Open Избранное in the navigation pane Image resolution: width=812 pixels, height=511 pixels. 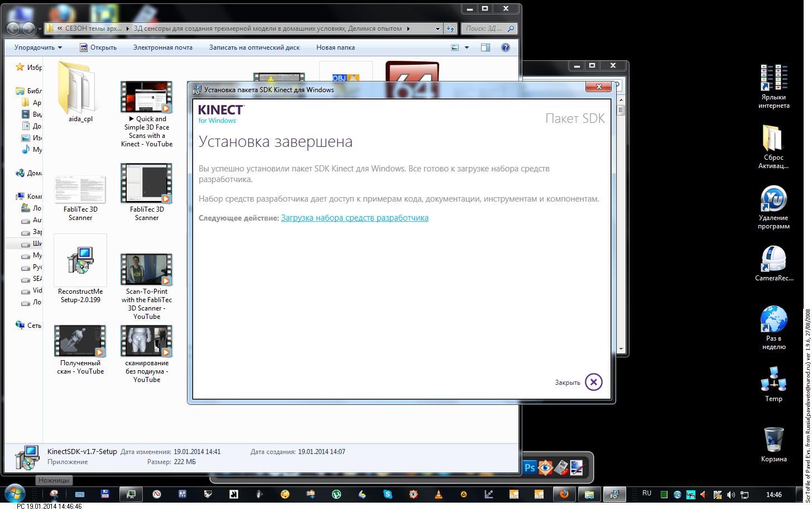tap(29, 67)
